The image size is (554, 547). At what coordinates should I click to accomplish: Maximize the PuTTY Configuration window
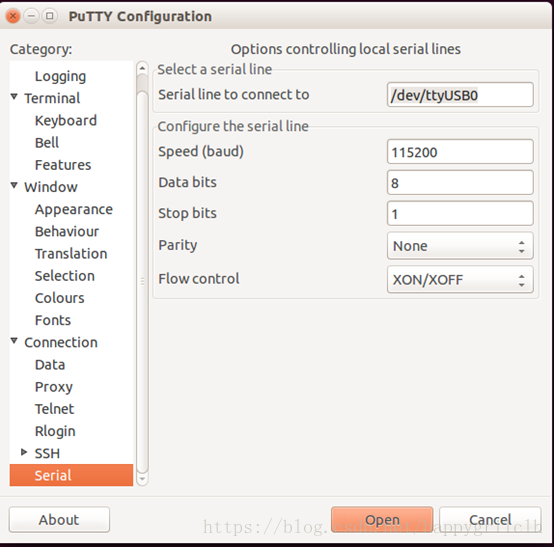tap(50, 16)
